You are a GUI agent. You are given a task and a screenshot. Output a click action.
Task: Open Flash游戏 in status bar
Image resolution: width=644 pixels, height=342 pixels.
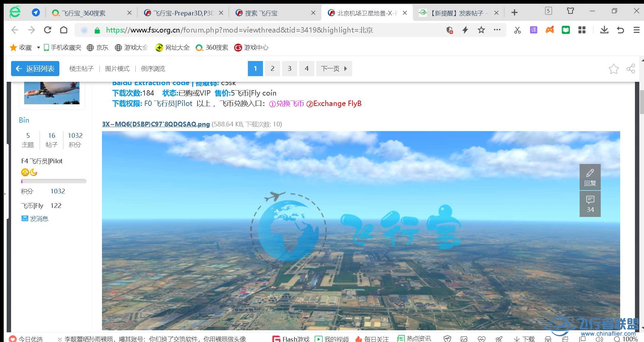(x=291, y=339)
